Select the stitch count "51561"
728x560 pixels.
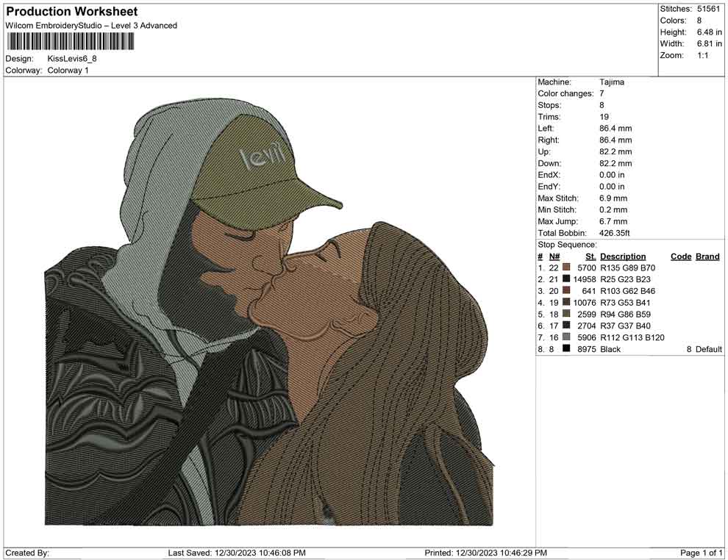point(708,9)
